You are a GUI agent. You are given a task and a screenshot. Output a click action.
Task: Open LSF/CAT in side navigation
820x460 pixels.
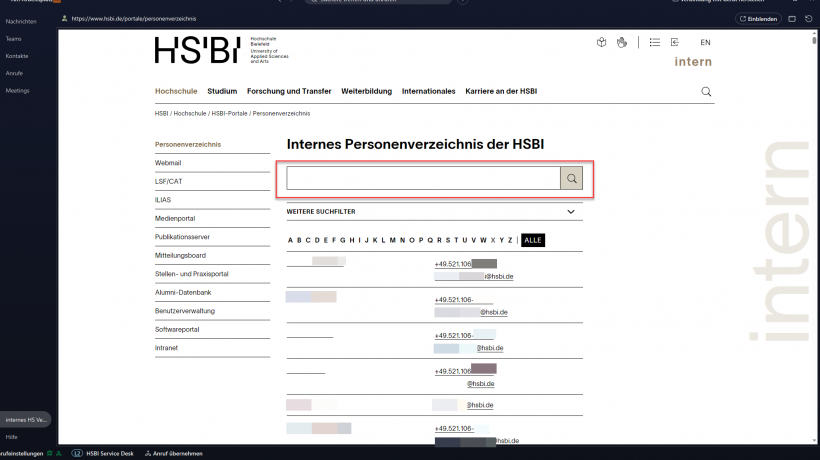click(x=168, y=181)
